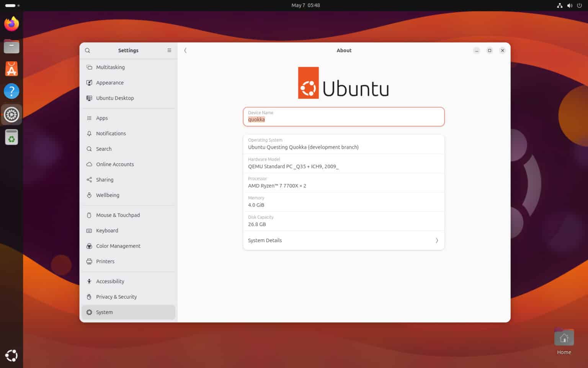Image resolution: width=588 pixels, height=368 pixels.
Task: Open the Settings hamburger menu
Action: [x=169, y=50]
